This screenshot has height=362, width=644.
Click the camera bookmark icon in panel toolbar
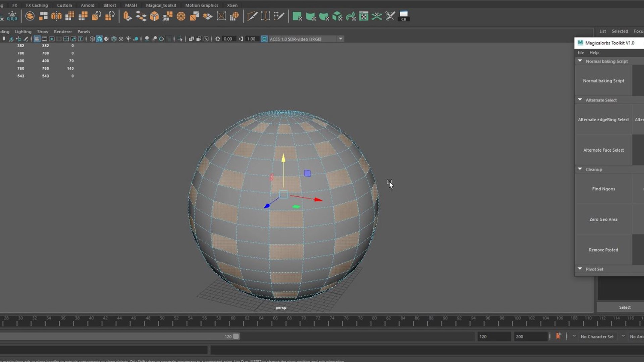[x=4, y=39]
